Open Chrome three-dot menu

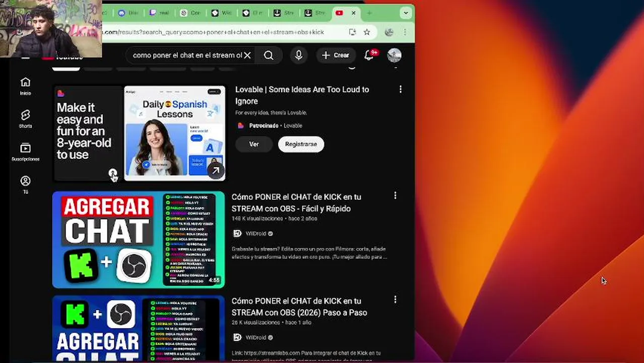point(405,32)
